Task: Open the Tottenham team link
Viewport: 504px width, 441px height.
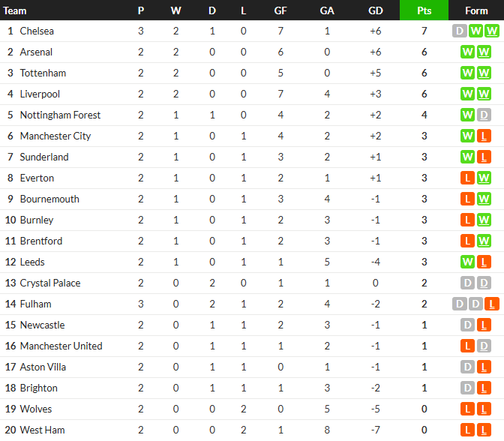Action: click(x=43, y=73)
